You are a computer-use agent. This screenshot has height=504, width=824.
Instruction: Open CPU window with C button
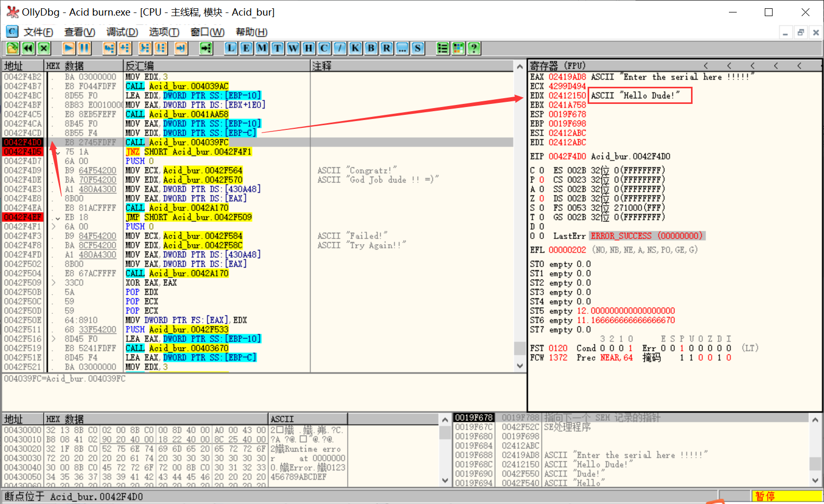coord(324,48)
